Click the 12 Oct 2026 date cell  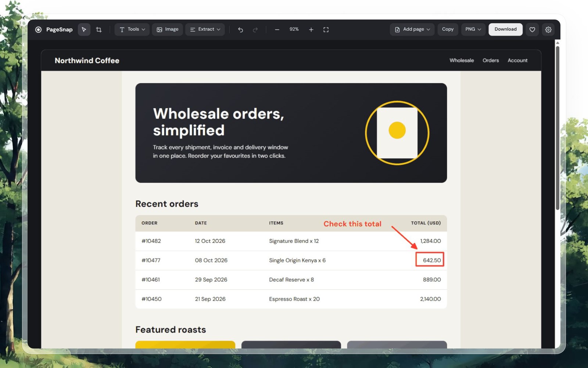(x=210, y=241)
